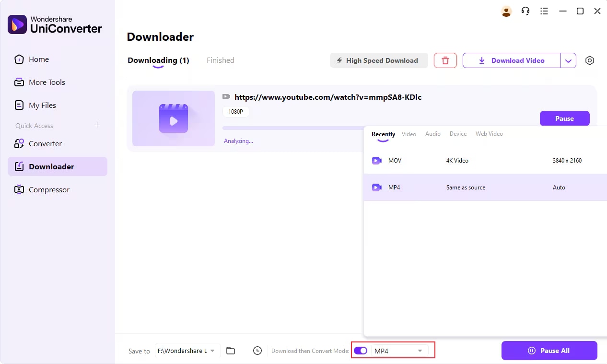This screenshot has height=364, width=607.
Task: Click the Converter sidebar icon
Action: tap(19, 144)
